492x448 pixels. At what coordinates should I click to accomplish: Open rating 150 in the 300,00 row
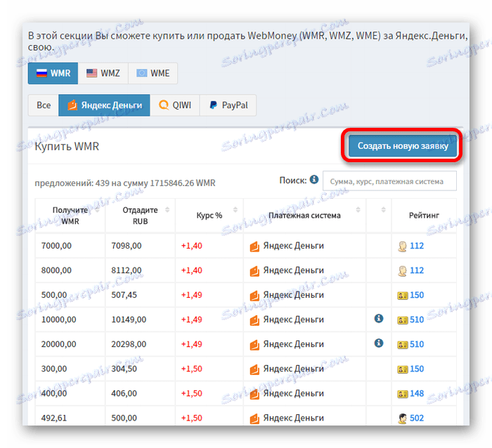coord(417,369)
